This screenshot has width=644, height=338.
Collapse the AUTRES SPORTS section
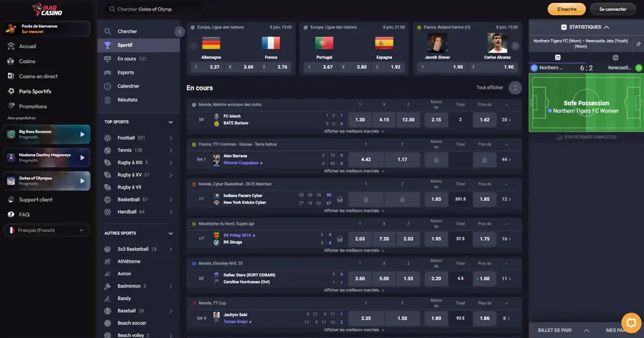171,233
